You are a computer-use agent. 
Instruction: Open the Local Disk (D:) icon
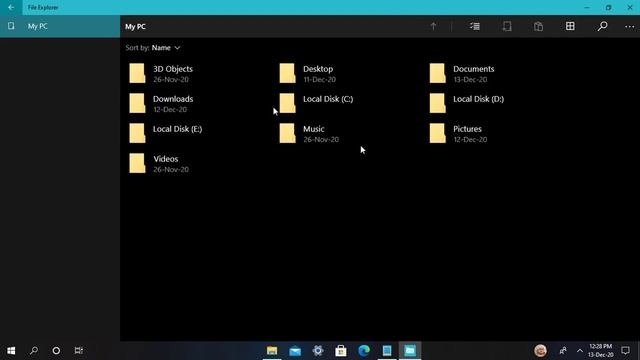(x=438, y=103)
